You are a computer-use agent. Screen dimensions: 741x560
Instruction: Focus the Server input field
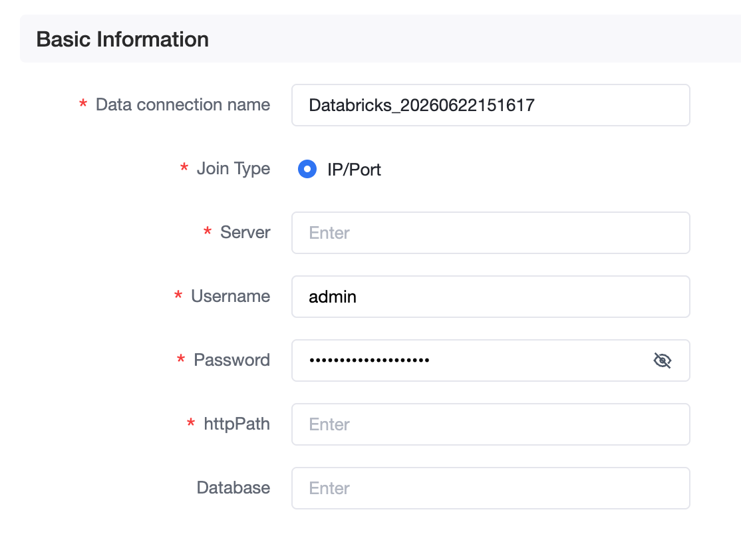coord(490,233)
